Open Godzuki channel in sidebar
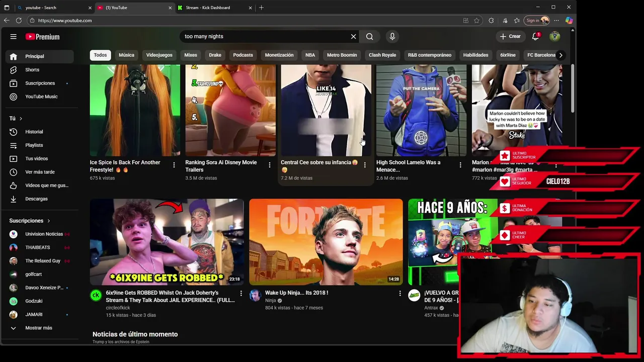644x362 pixels. (x=40, y=301)
